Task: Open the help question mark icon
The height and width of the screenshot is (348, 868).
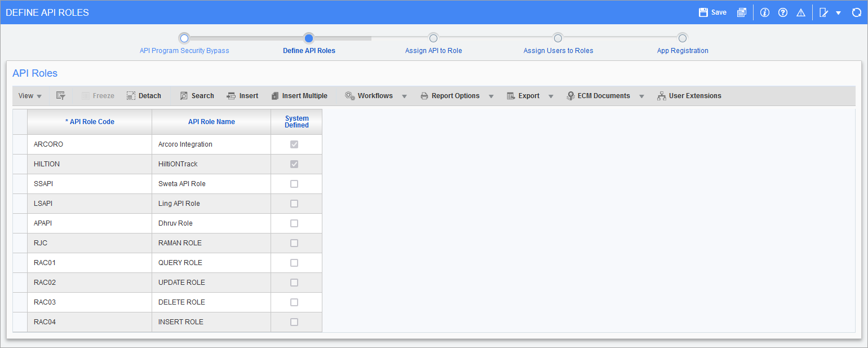Action: [x=783, y=12]
